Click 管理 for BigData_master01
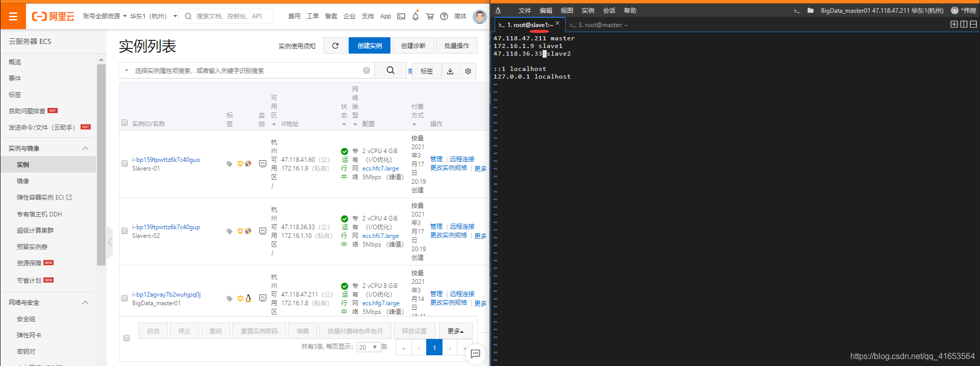 (x=436, y=294)
